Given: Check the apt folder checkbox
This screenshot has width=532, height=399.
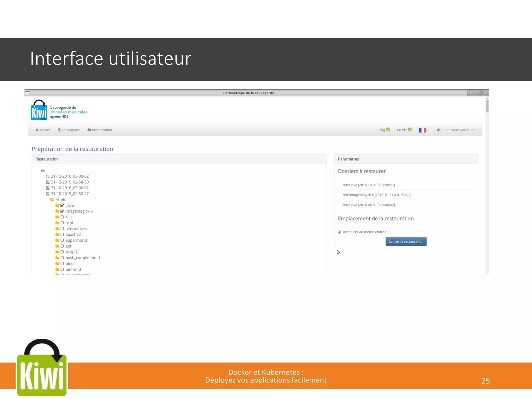Looking at the screenshot, I should point(62,246).
